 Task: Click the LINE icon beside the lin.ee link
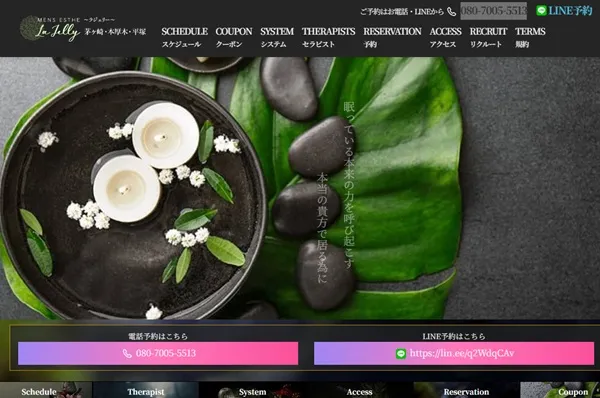tap(401, 353)
